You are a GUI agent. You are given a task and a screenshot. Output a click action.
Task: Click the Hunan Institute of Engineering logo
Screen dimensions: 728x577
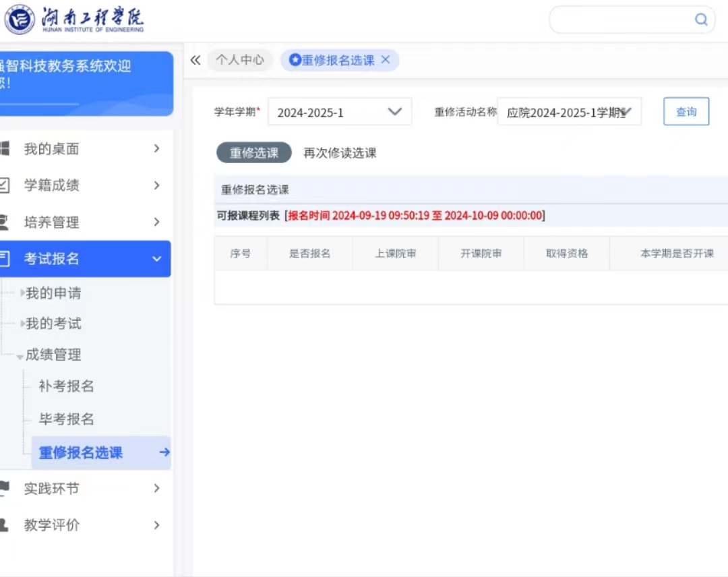tap(74, 20)
